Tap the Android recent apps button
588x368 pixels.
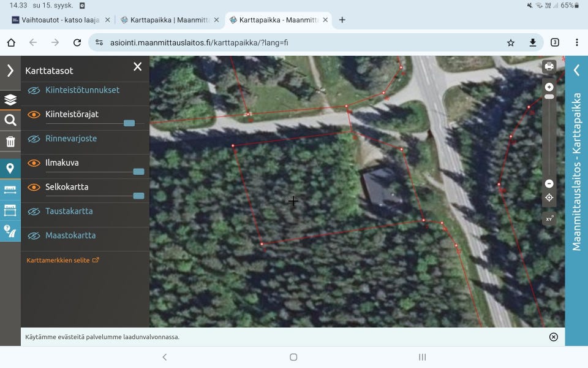tap(422, 357)
